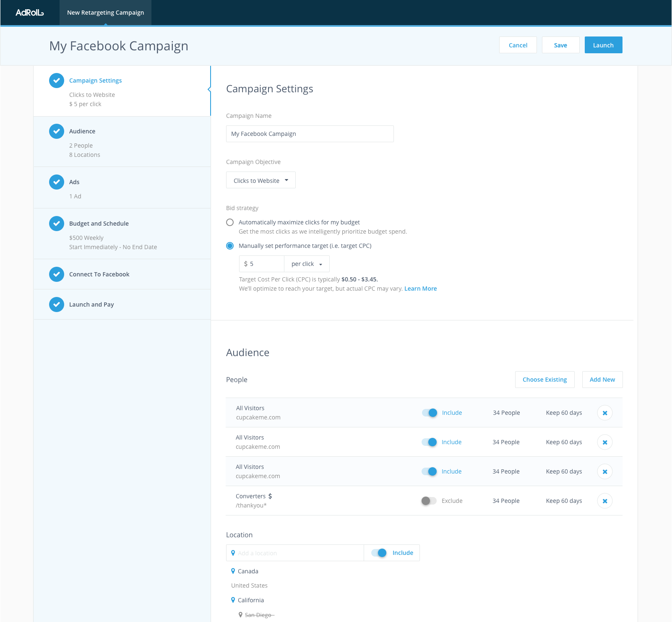Click the Campaign Name text field

[x=310, y=134]
